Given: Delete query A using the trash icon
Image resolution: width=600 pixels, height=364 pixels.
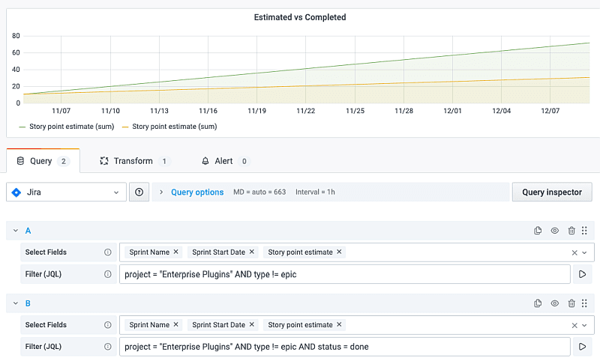Looking at the screenshot, I should tap(571, 231).
